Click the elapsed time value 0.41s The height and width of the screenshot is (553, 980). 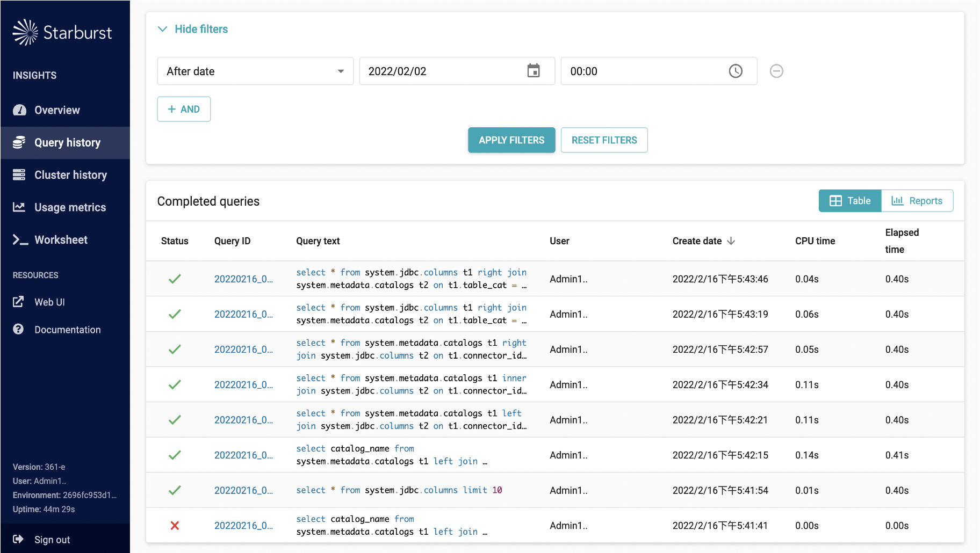point(897,455)
